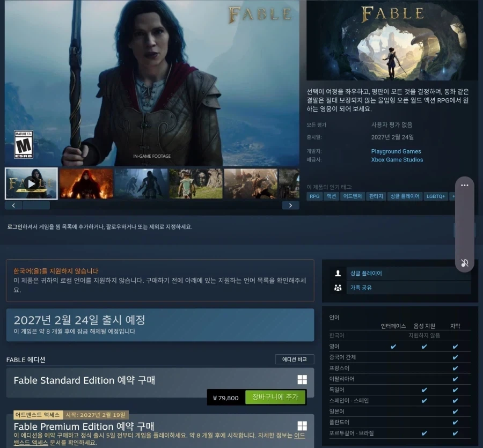Click the family sharing group icon
Screen dimensions: 483x448
tap(338, 288)
